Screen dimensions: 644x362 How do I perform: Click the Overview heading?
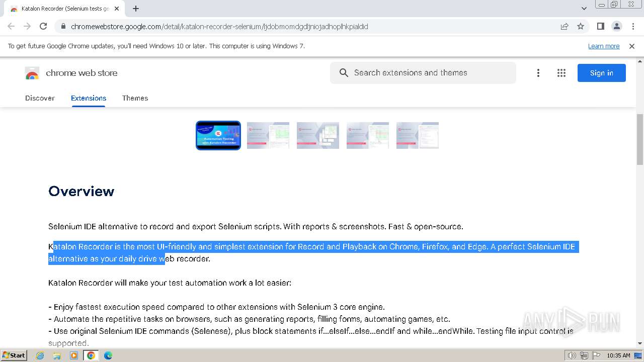pyautogui.click(x=81, y=191)
